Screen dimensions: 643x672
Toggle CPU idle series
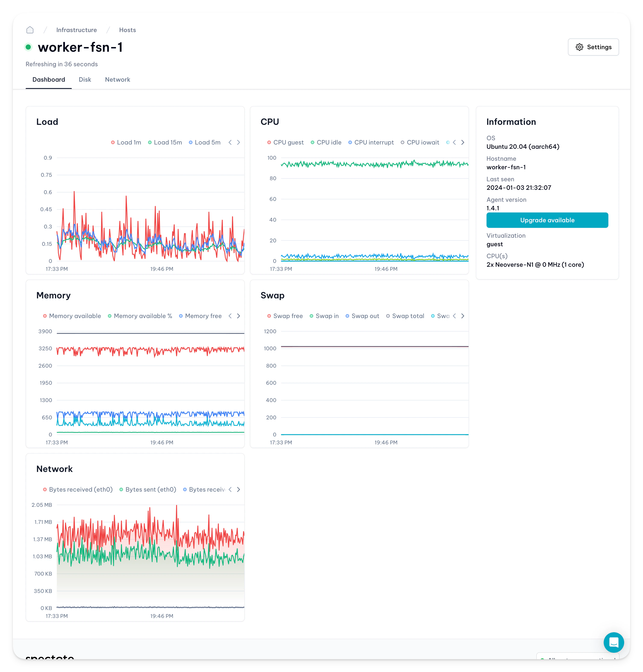326,142
